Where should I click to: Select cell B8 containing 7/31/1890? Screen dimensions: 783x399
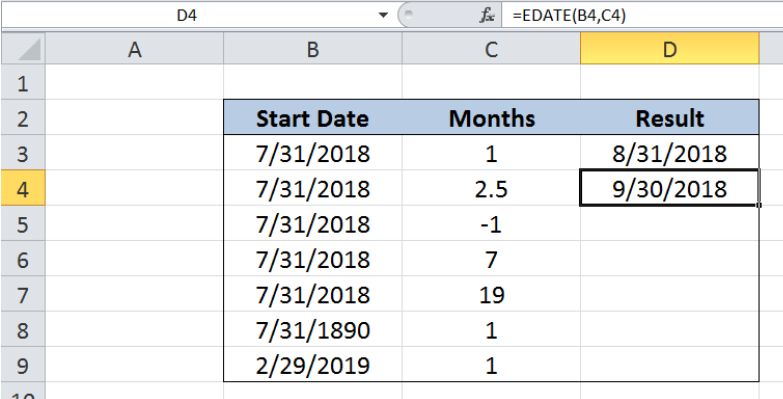tap(313, 330)
